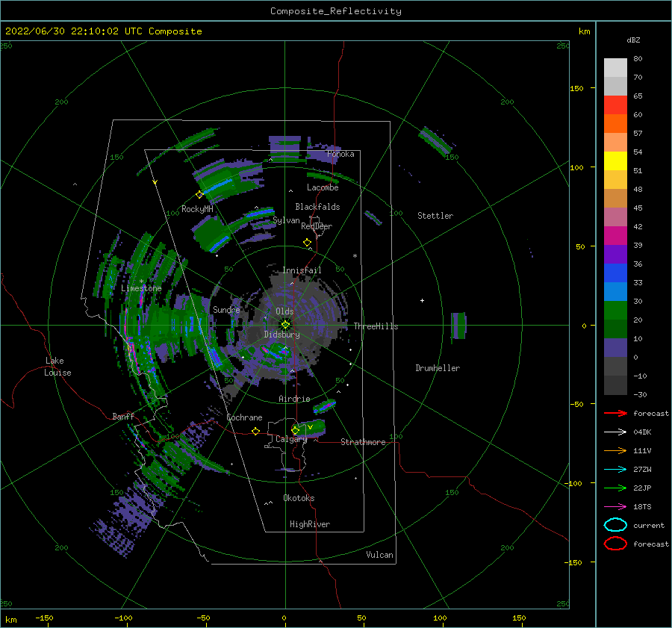Click the white plus marker near ThreeHills

pos(422,300)
